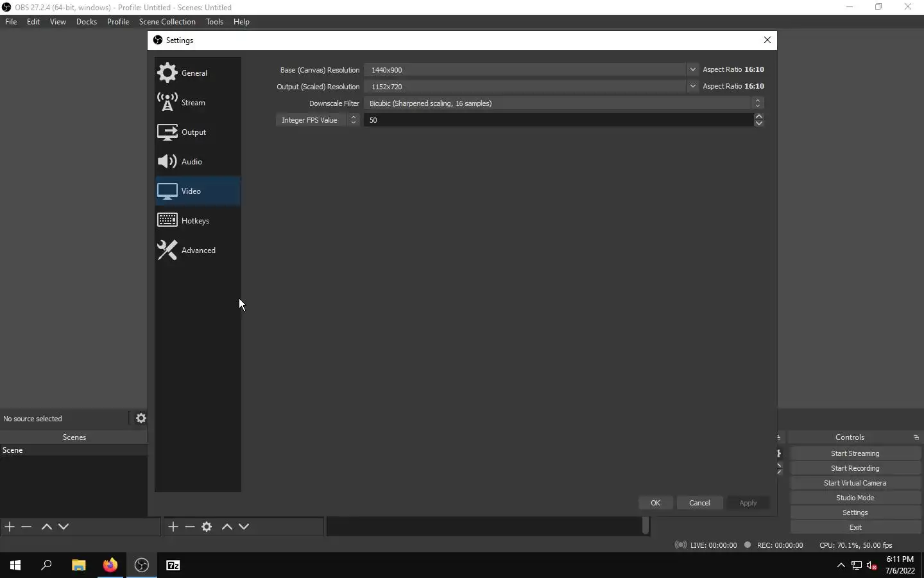Move source up with arrow icon

[x=227, y=527]
